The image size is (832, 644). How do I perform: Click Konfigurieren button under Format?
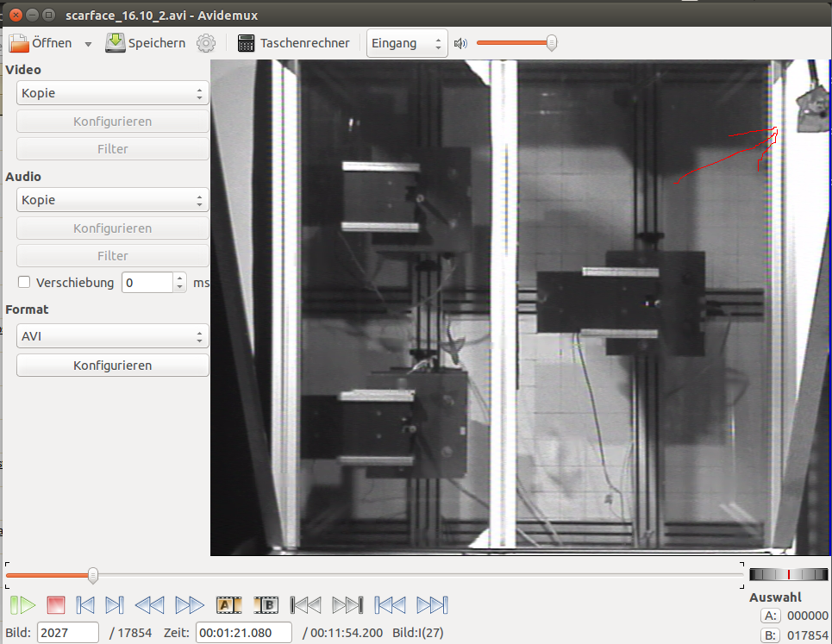click(112, 366)
